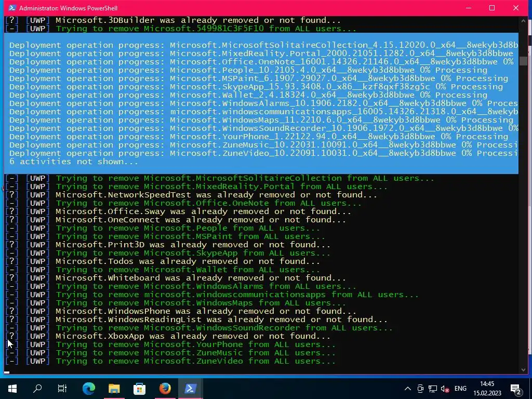This screenshot has width=532, height=399.
Task: Close the PowerShell window
Action: (x=516, y=8)
